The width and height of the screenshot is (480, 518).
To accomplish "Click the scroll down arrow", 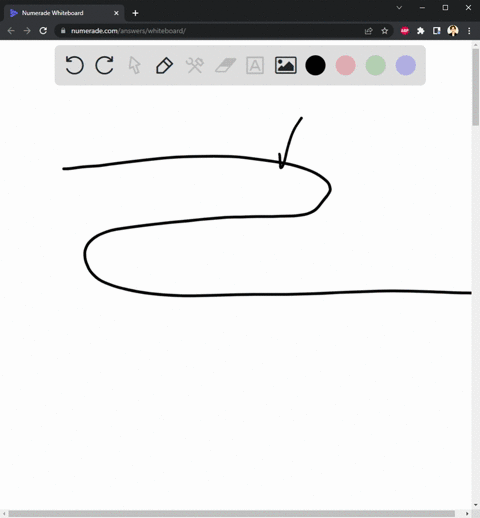I will click(476, 505).
